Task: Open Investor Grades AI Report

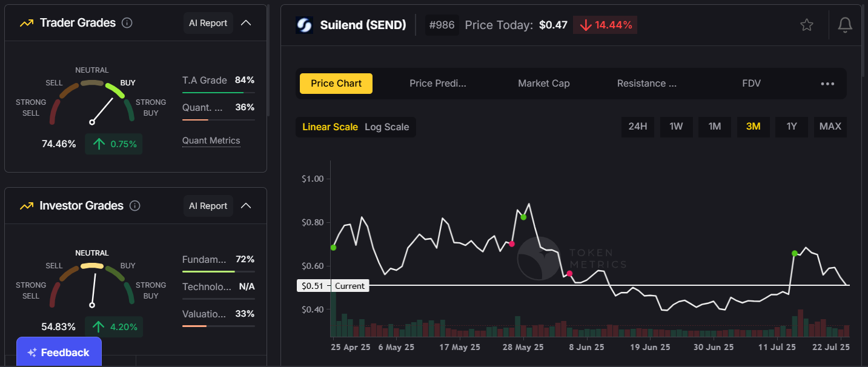Action: 208,206
